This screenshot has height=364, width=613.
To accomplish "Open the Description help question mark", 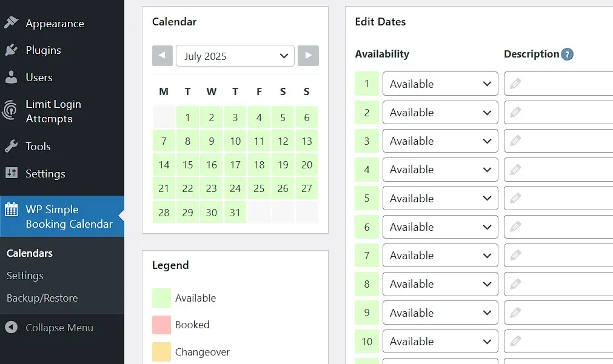I will tap(567, 54).
